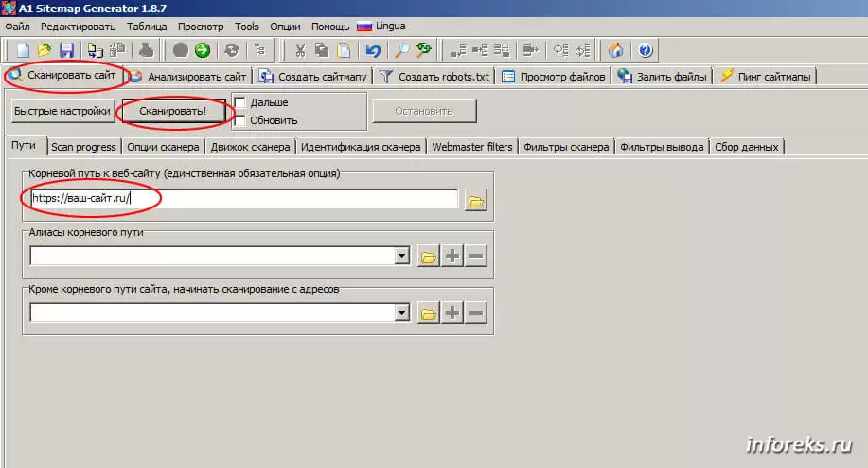Click the magnifier Find icon in toolbar

pos(401,50)
